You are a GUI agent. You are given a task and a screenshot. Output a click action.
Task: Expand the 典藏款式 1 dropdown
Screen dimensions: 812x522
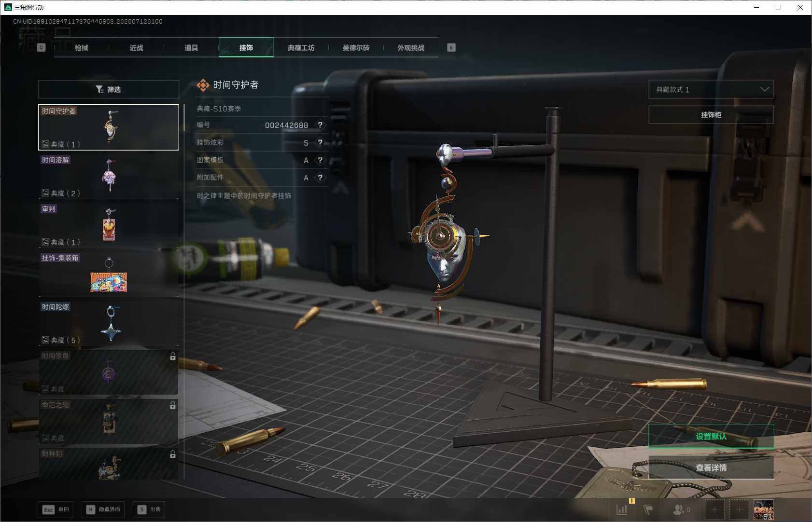(x=711, y=89)
